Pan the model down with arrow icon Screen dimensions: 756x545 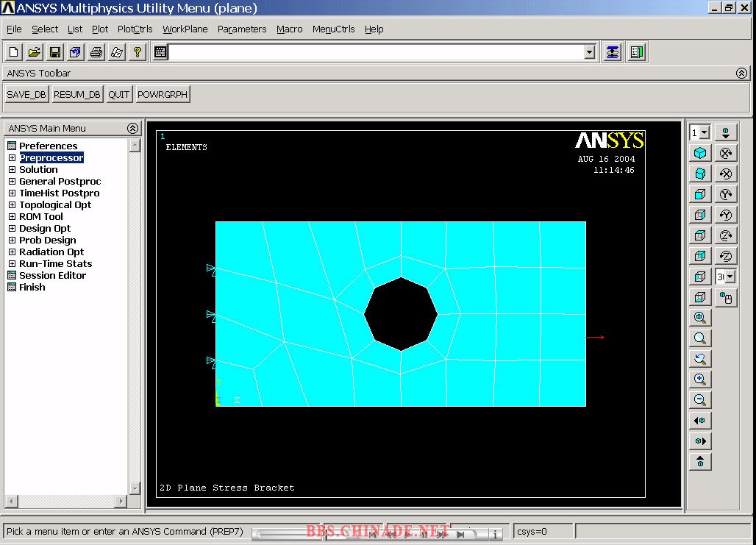pyautogui.click(x=726, y=132)
